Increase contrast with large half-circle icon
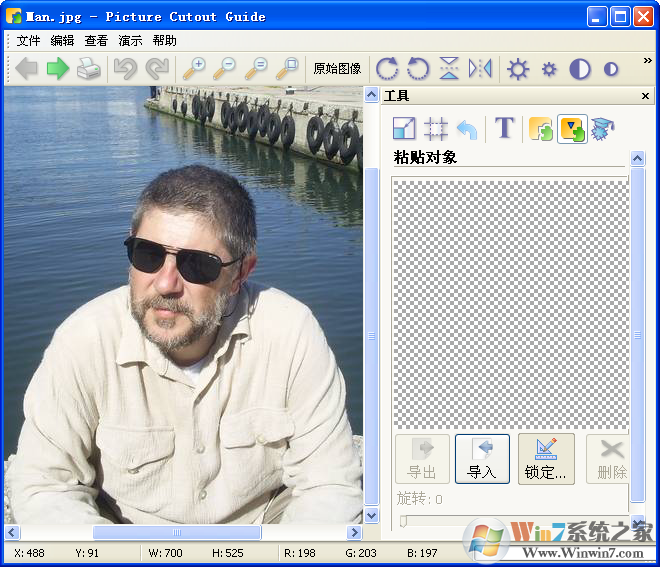Screen dimensions: 660x567 coord(580,69)
